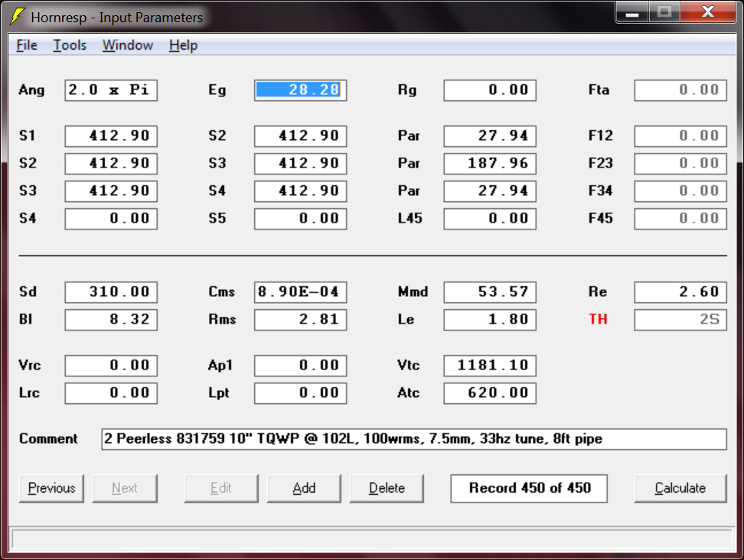Click the Lpt input field
Screen dimensions: 744x560
coord(300,393)
